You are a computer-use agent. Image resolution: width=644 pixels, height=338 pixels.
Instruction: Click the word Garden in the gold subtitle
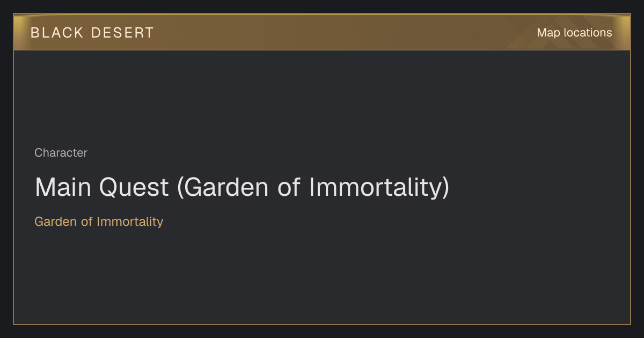(x=56, y=221)
